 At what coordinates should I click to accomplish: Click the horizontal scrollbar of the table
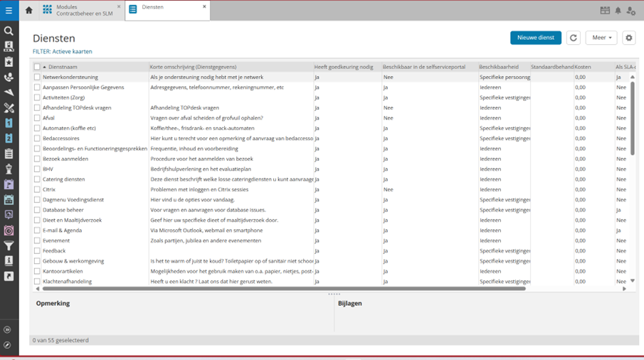pos(285,289)
